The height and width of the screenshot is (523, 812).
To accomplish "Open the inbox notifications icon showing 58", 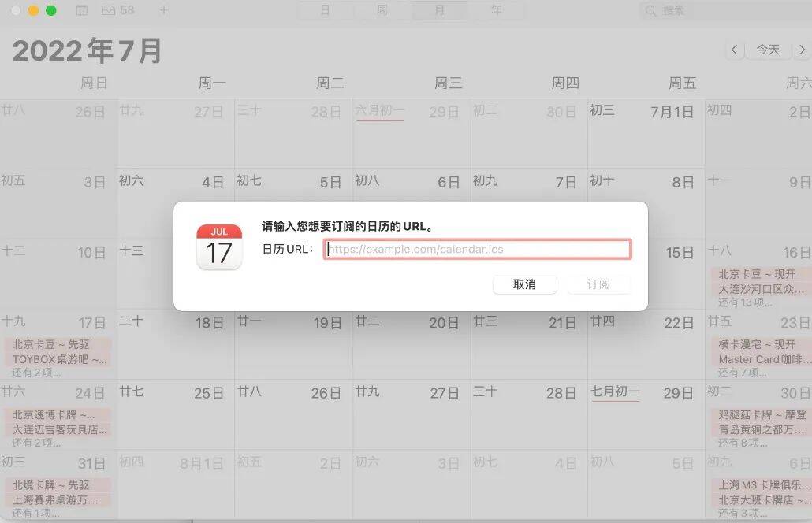I will tap(118, 10).
